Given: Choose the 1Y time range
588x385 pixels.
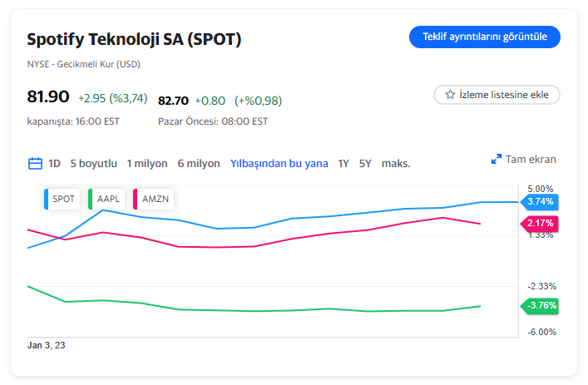Looking at the screenshot, I should tap(343, 164).
